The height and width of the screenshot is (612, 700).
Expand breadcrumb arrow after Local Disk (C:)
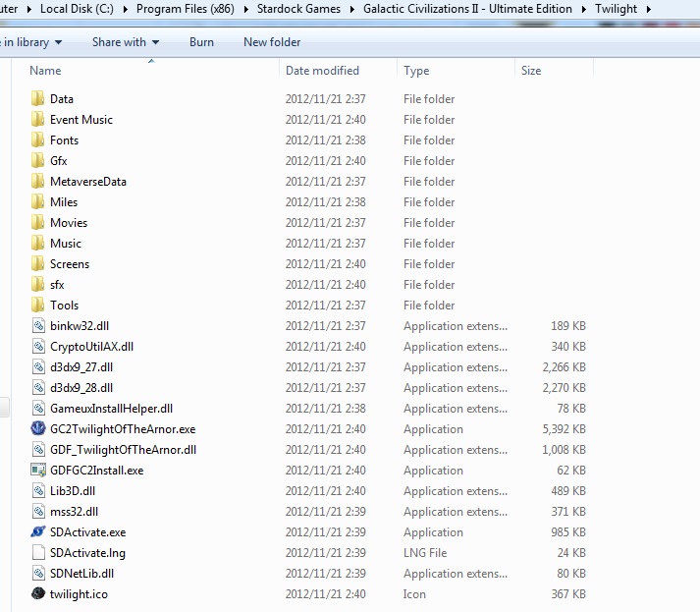click(x=126, y=9)
